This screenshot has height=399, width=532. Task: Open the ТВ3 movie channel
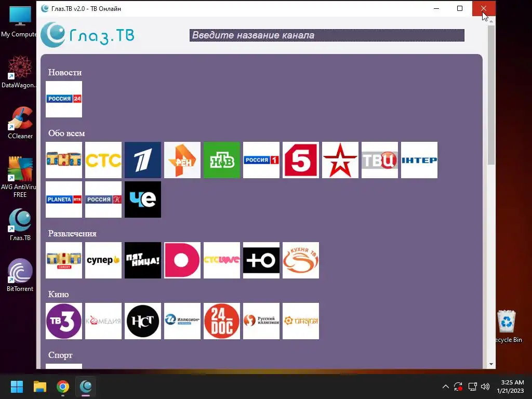point(64,321)
